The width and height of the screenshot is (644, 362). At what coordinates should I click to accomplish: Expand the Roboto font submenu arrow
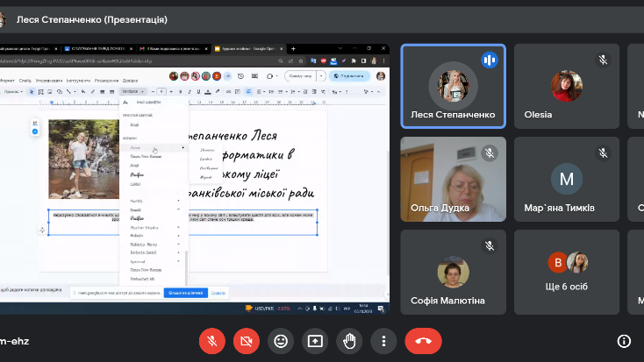pos(179,236)
